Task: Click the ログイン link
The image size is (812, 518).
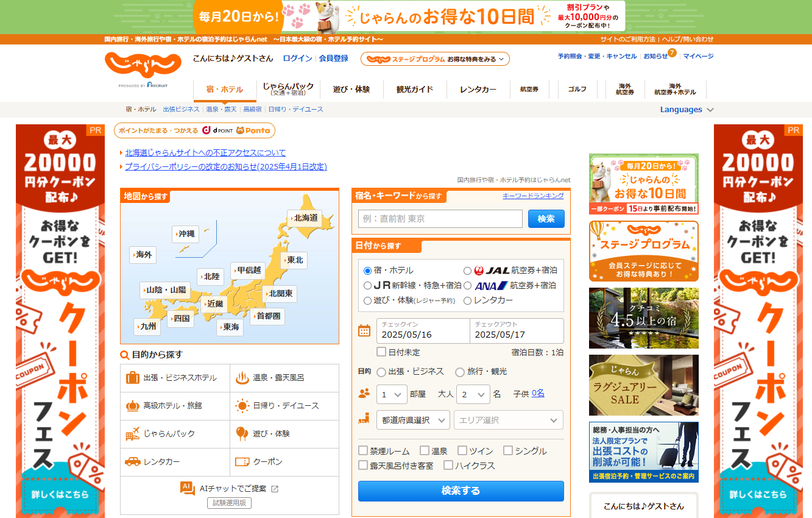Action: pyautogui.click(x=297, y=59)
